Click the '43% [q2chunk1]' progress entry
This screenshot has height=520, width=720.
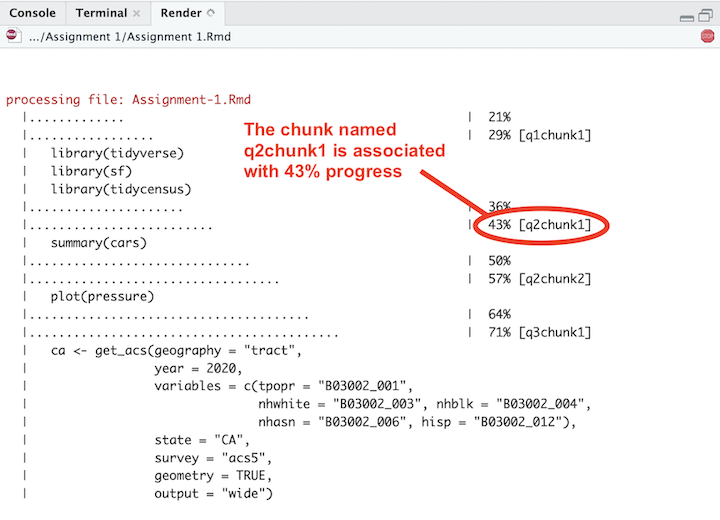point(540,225)
